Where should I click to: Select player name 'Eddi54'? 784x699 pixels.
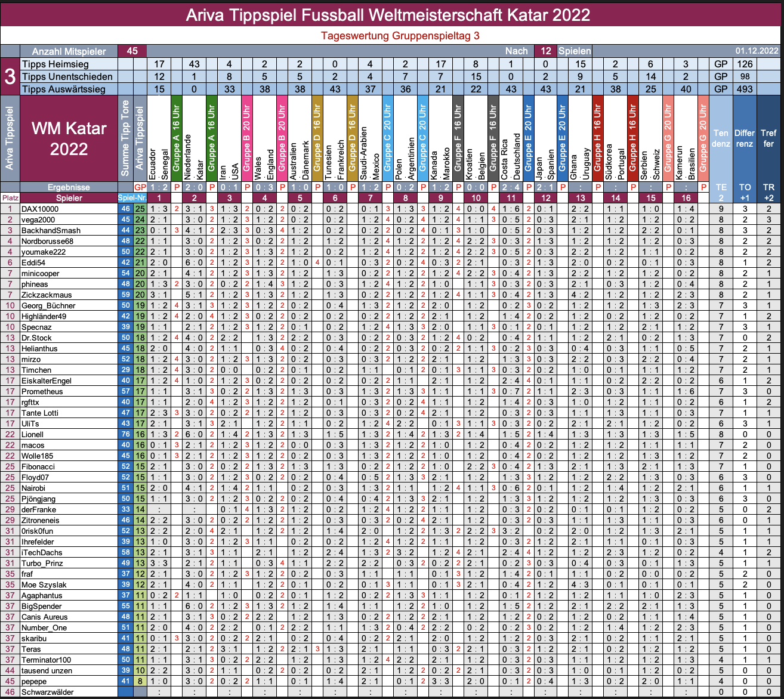pos(33,262)
